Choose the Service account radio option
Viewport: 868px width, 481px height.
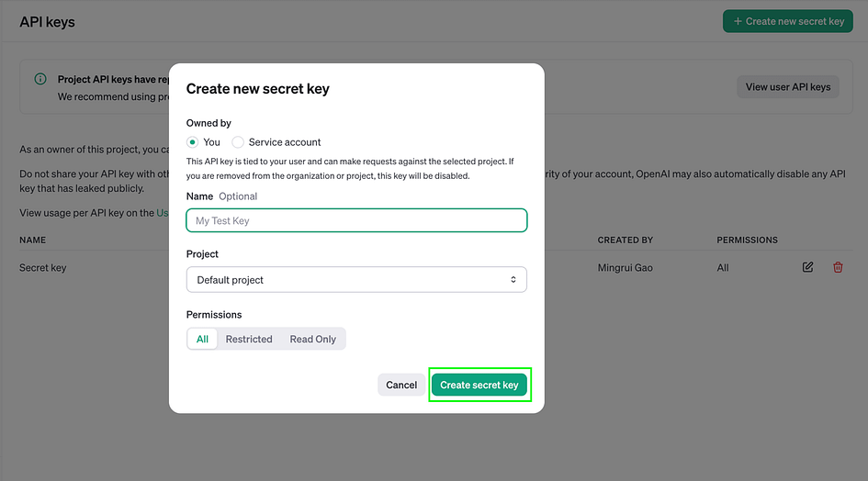point(238,142)
